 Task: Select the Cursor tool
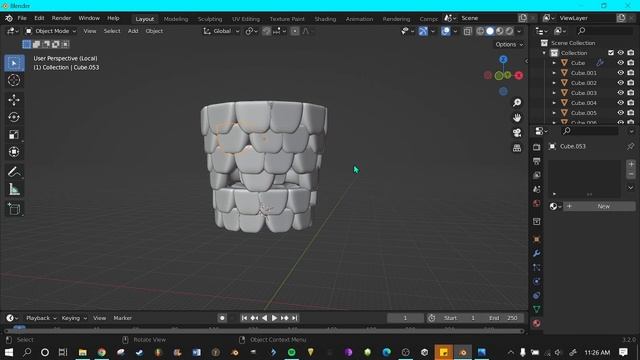pos(14,80)
